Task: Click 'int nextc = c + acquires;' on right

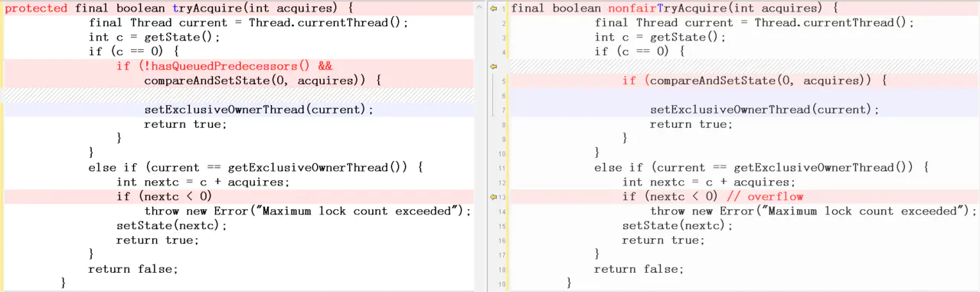Action: [x=708, y=182]
